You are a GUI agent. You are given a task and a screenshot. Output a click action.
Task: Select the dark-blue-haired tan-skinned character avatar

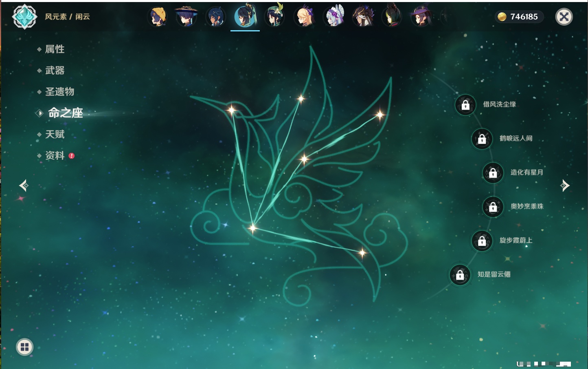pyautogui.click(x=215, y=17)
